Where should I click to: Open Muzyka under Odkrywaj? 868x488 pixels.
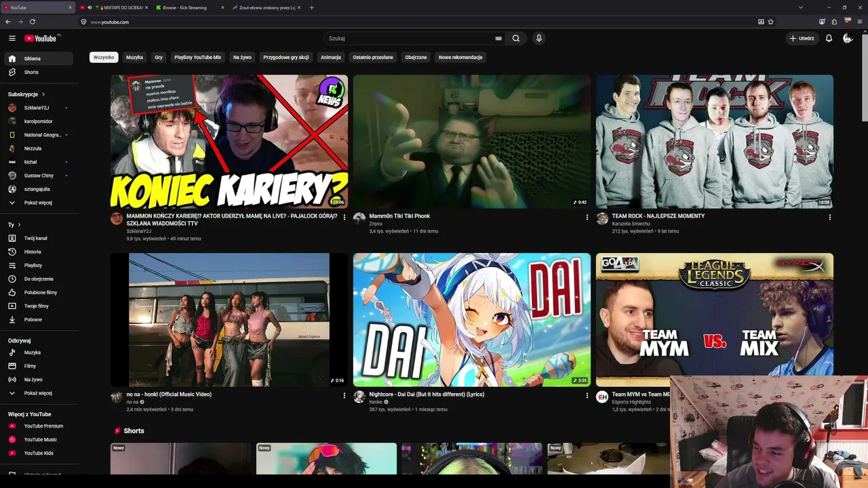(39, 352)
